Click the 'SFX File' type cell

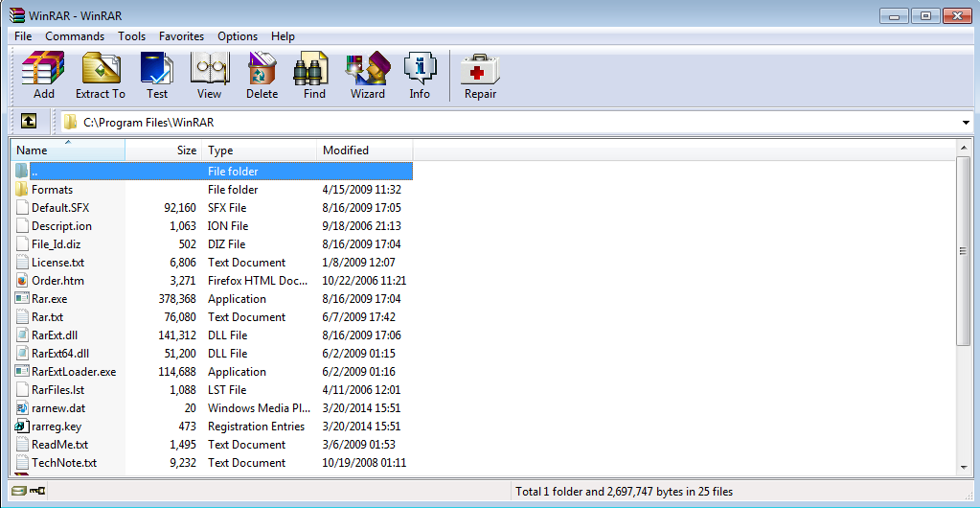pos(227,207)
